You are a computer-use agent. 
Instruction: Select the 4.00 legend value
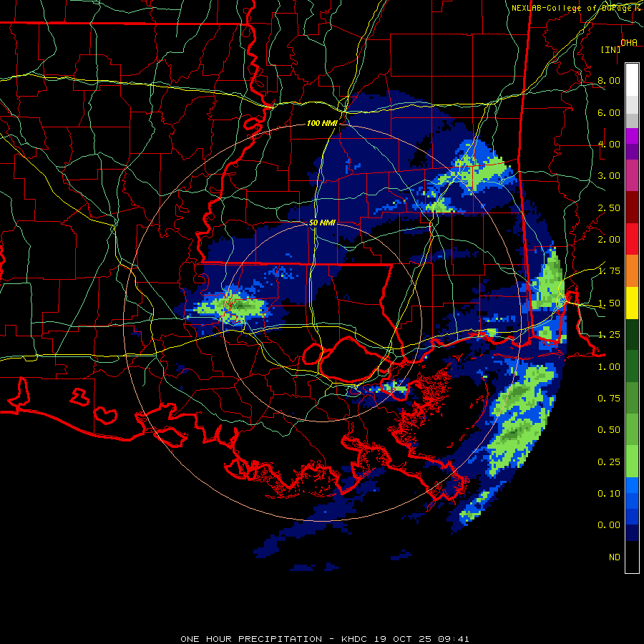[x=609, y=144]
